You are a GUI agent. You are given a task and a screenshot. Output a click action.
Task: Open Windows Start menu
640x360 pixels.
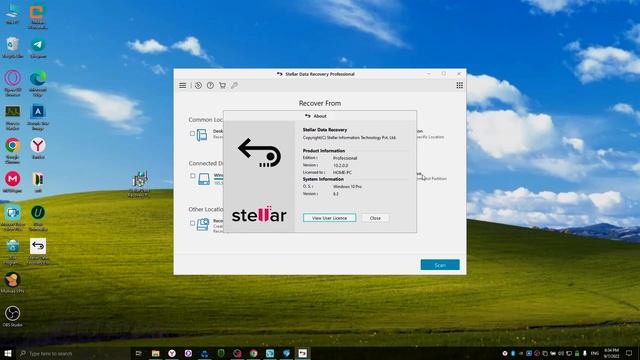(8, 353)
